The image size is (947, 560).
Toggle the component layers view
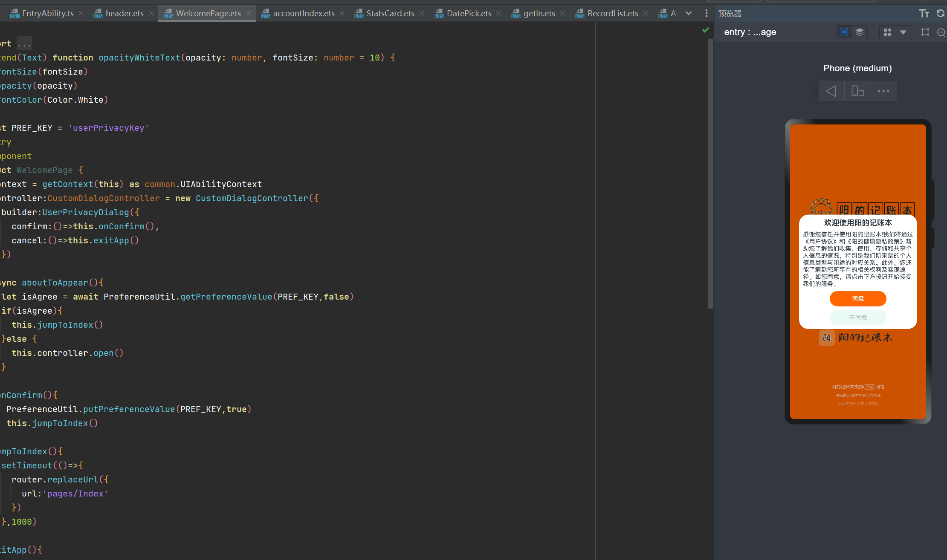860,32
